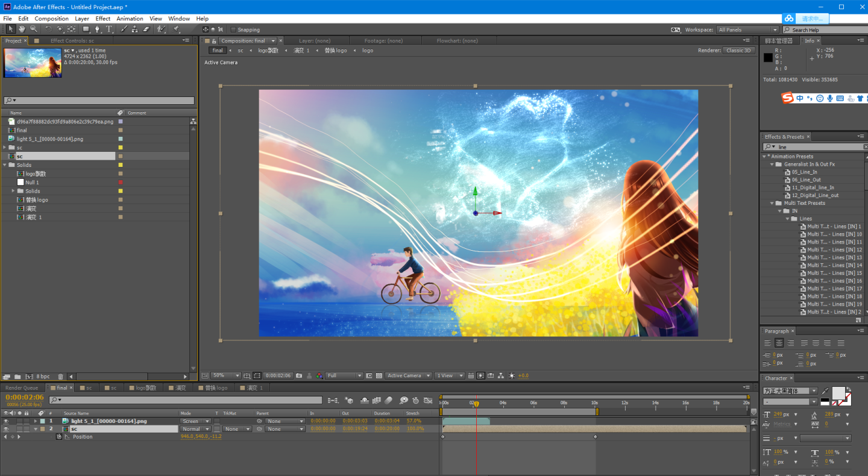The width and height of the screenshot is (868, 476).
Task: Swap fill and stroke colors
Action: point(849,389)
